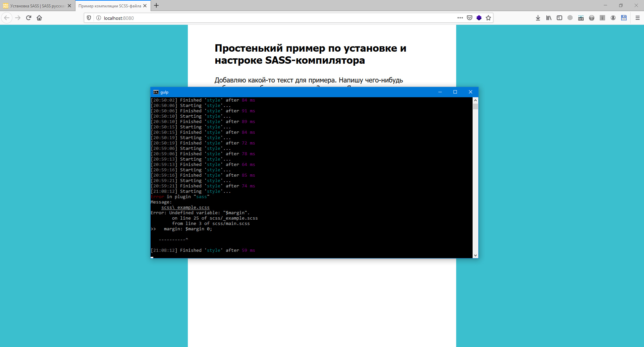Screen dimensions: 644x347
Task: Open the Firefox hamburger menu
Action: (638, 18)
